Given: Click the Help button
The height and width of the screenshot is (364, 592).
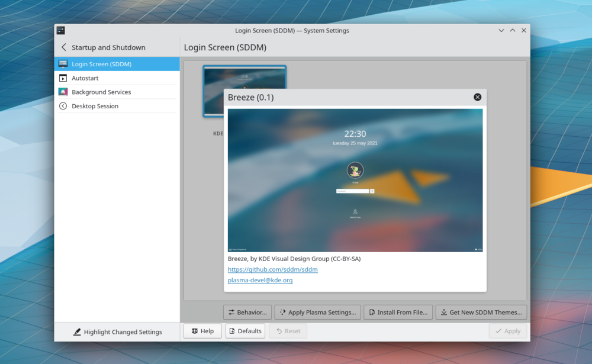Looking at the screenshot, I should pyautogui.click(x=202, y=331).
